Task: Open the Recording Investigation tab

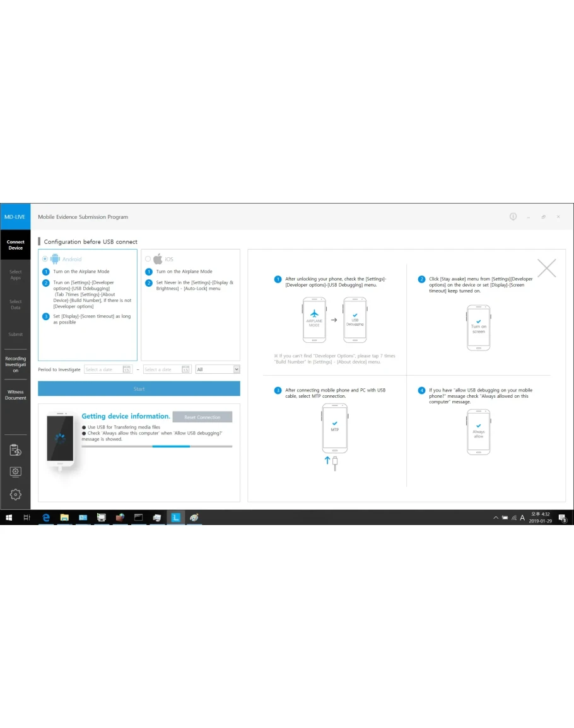Action: click(x=15, y=364)
